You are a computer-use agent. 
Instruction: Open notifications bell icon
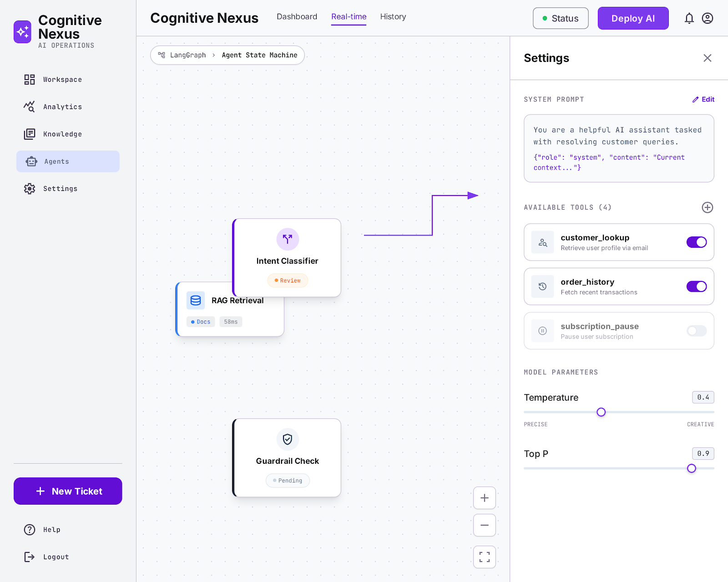(x=689, y=18)
